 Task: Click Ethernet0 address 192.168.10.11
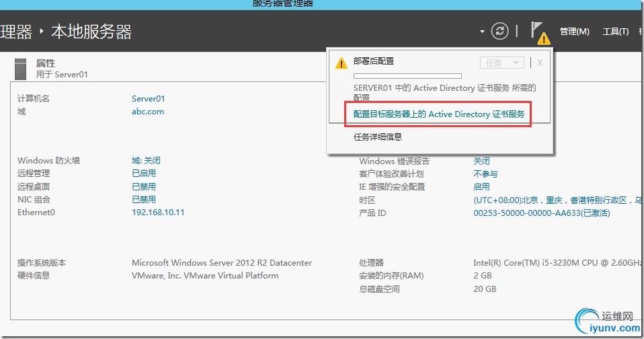pyautogui.click(x=158, y=213)
